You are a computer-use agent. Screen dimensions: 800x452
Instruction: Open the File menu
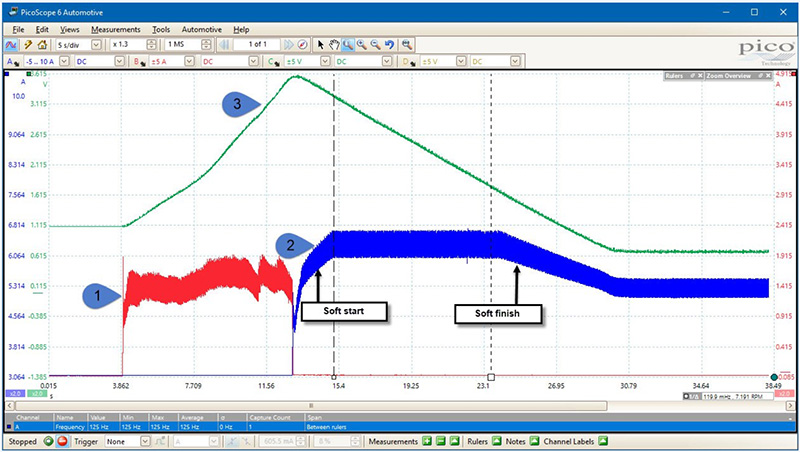pyautogui.click(x=18, y=30)
